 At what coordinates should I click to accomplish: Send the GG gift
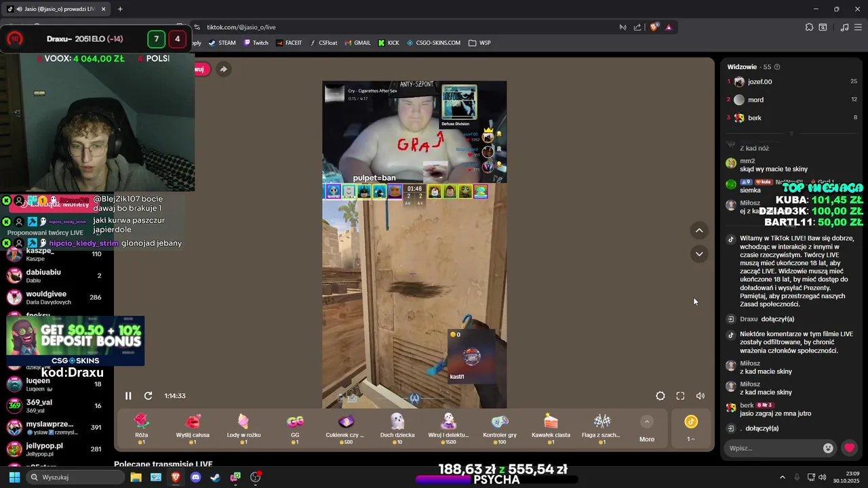pyautogui.click(x=295, y=428)
